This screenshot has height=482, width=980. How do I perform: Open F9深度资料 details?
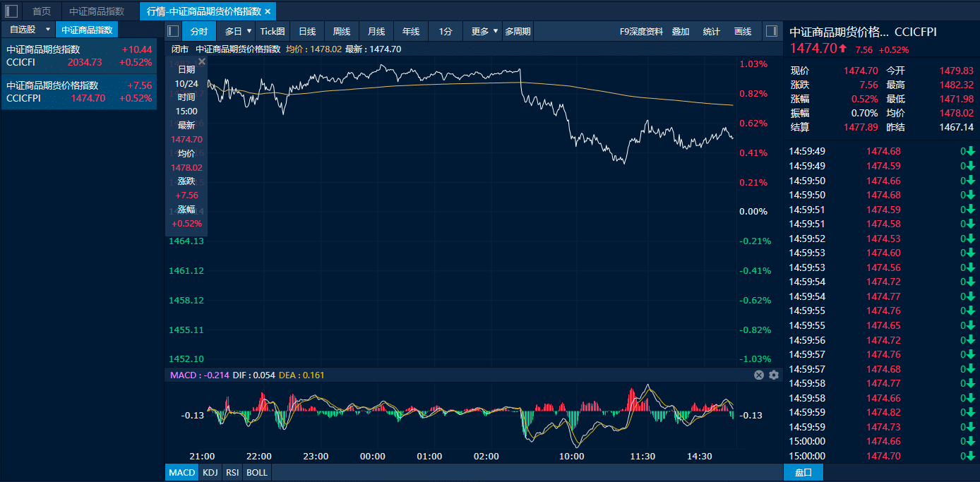(x=641, y=31)
